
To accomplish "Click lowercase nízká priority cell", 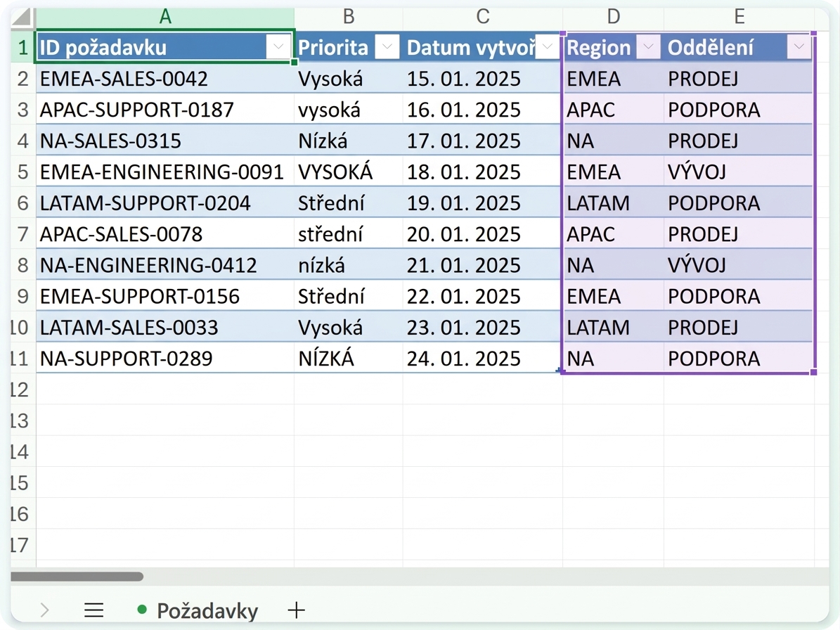I will pyautogui.click(x=348, y=264).
